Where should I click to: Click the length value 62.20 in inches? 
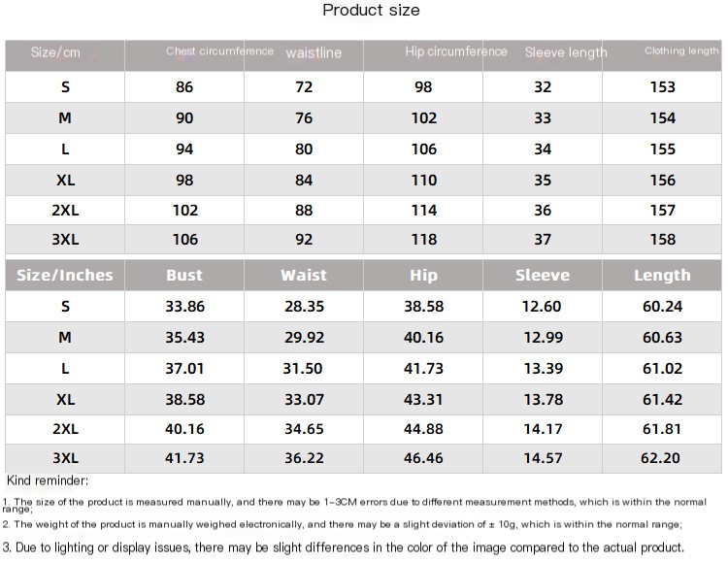(662, 458)
